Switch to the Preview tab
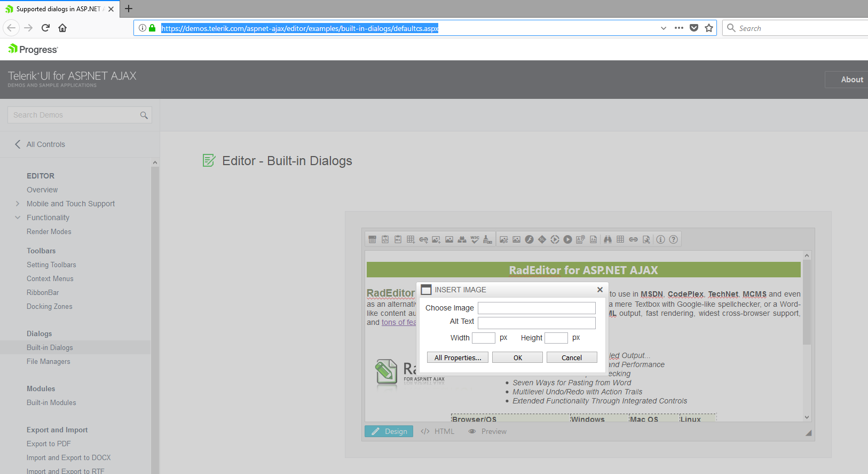This screenshot has height=474, width=868. [488, 431]
